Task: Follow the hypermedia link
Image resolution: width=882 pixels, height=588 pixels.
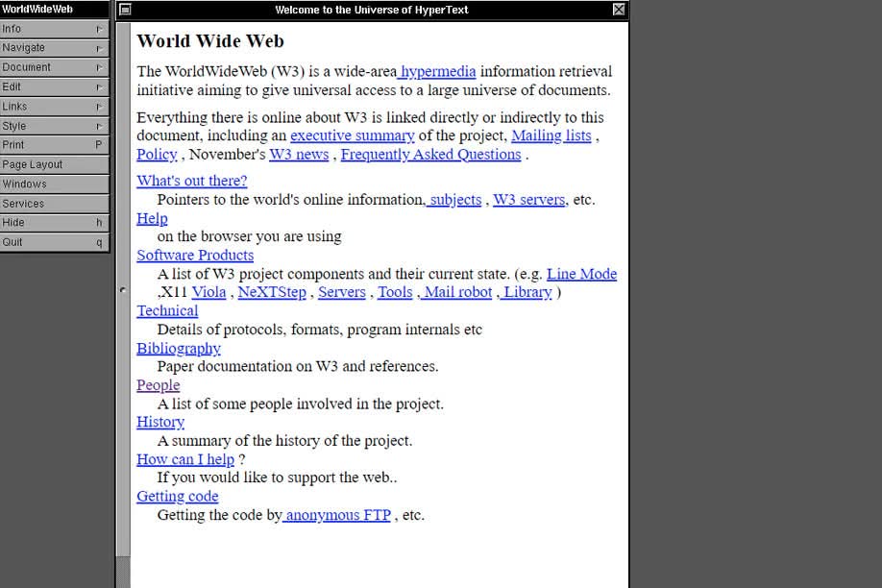Action: tap(437, 71)
